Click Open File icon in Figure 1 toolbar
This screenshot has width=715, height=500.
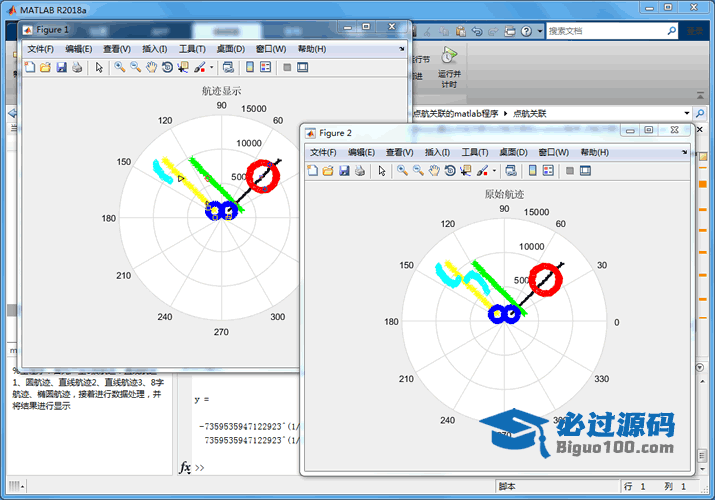pos(45,67)
